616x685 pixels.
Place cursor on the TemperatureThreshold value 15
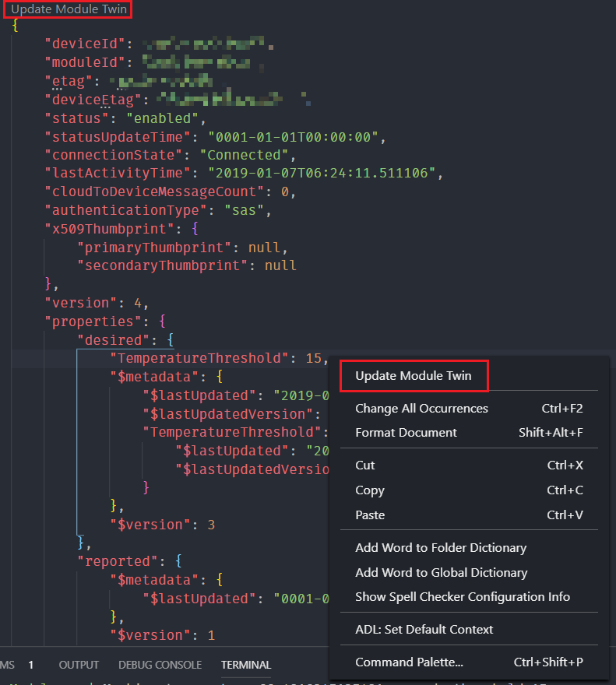point(315,358)
